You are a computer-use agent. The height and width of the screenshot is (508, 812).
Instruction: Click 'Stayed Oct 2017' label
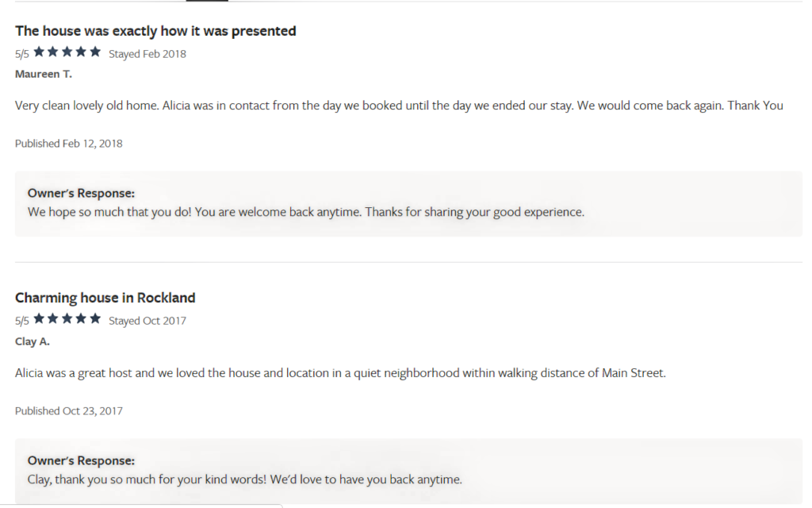pos(147,321)
